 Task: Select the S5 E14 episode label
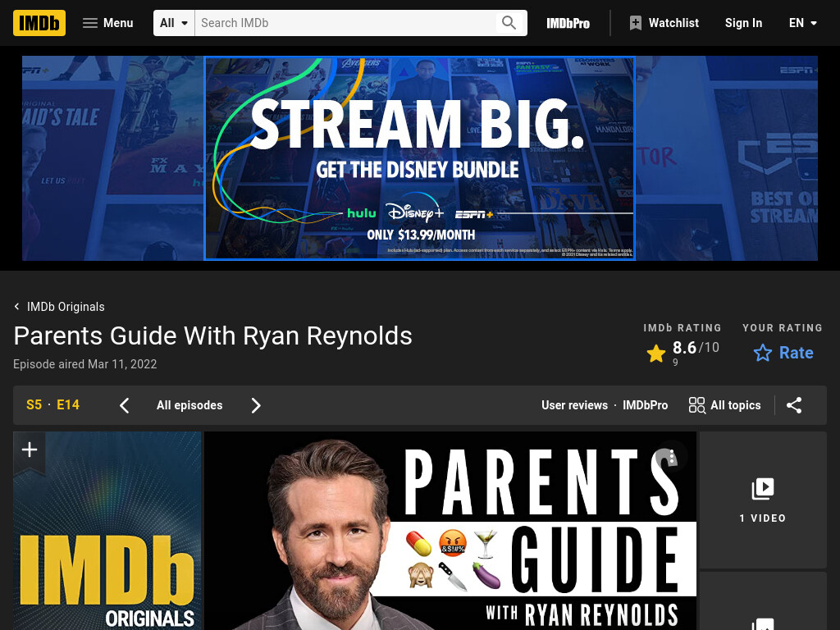point(52,405)
